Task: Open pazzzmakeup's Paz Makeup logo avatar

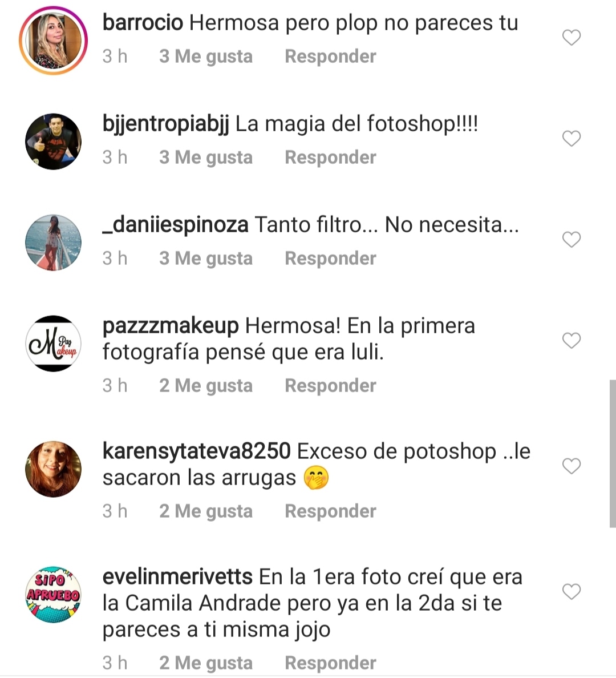Action: tap(53, 344)
